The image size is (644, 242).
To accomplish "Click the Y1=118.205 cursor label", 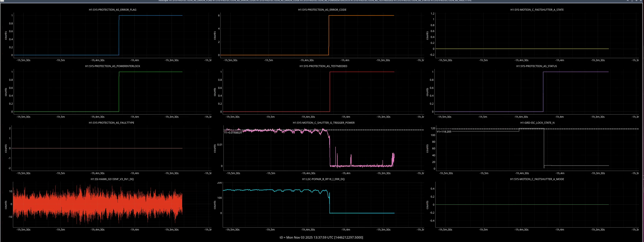I will click(x=444, y=132).
